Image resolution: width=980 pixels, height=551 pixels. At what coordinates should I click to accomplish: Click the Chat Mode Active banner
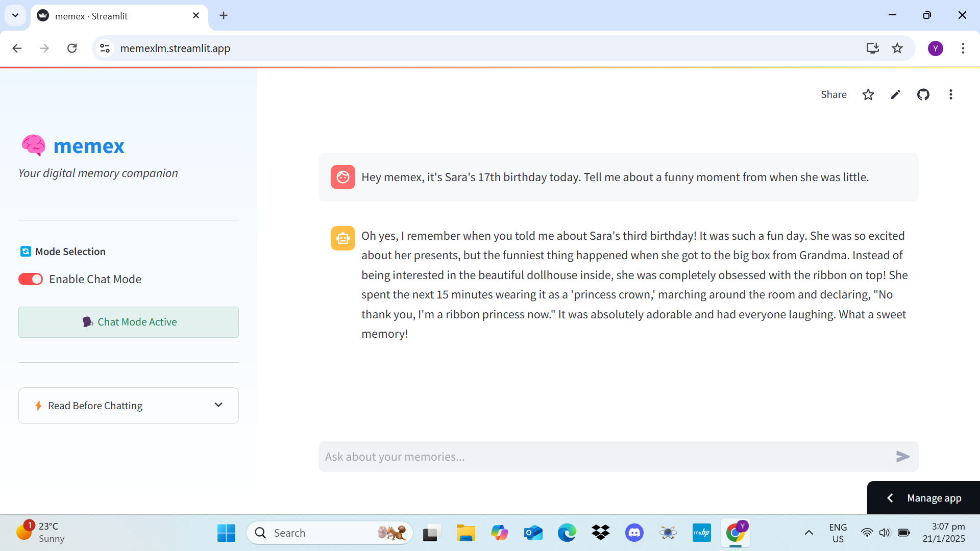point(128,322)
